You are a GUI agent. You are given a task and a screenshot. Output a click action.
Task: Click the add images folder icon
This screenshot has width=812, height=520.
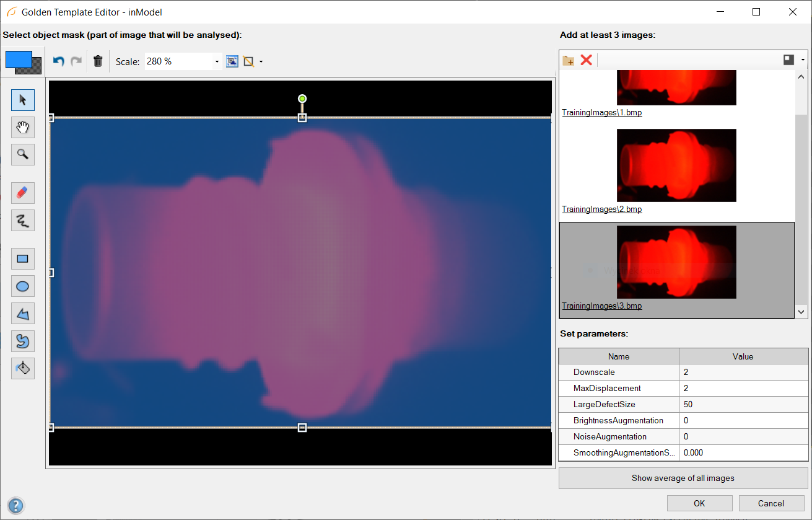click(x=568, y=60)
